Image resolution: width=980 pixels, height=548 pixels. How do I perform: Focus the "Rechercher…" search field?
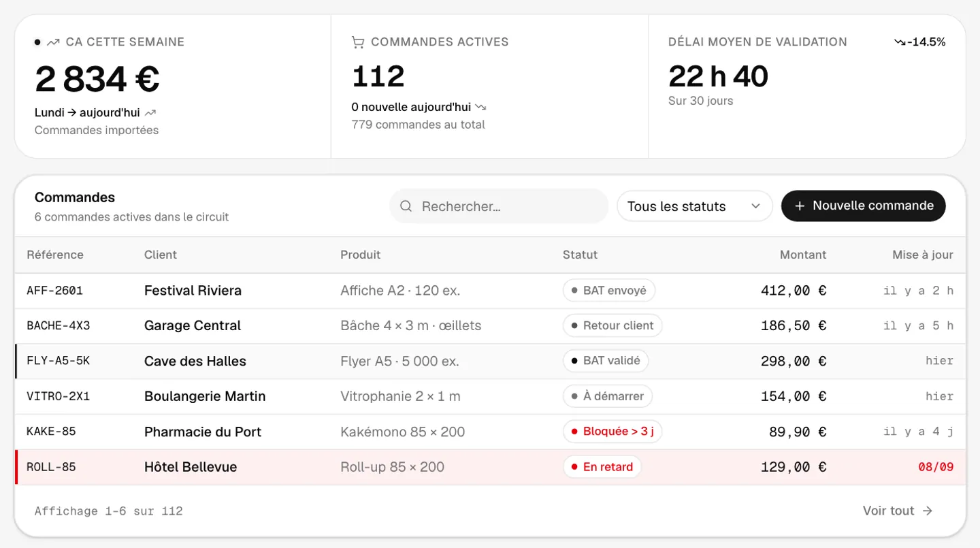[x=499, y=206]
